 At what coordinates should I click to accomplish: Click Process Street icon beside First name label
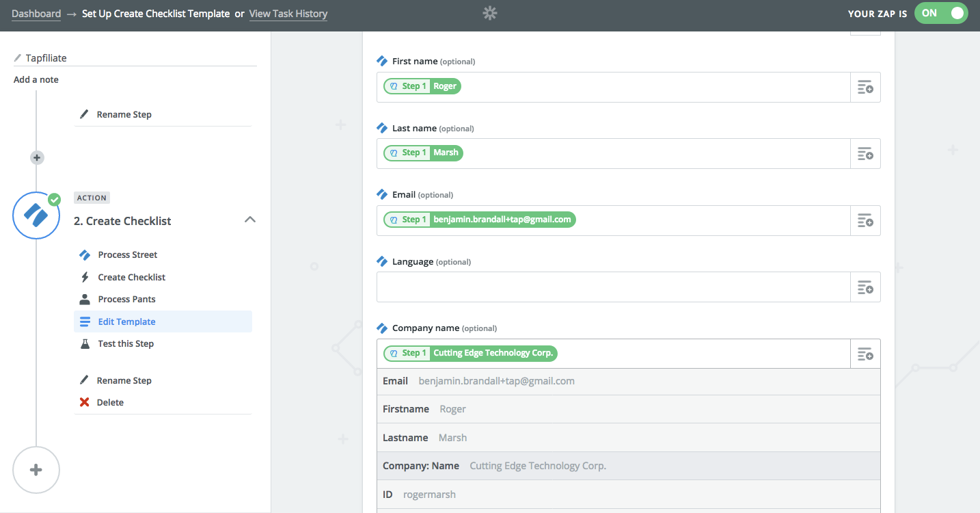(x=383, y=61)
